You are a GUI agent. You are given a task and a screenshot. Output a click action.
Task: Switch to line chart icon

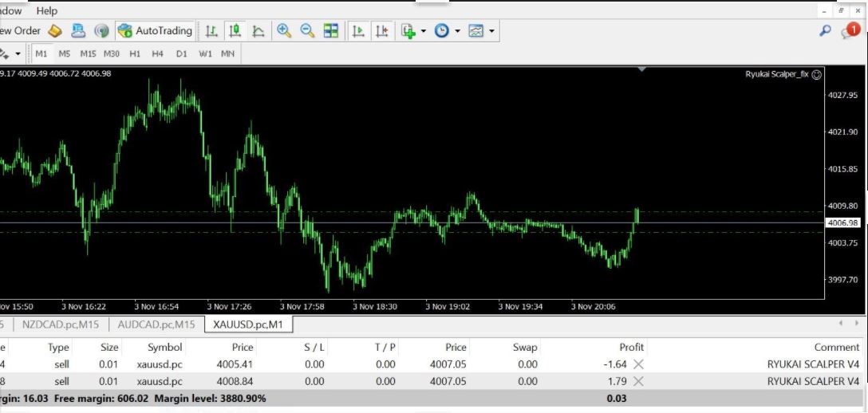coord(258,31)
